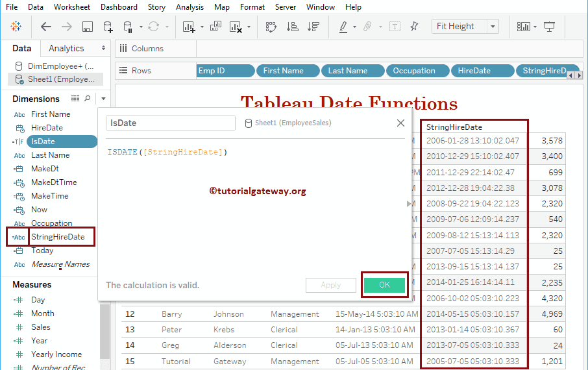This screenshot has height=370, width=588.
Task: Close the IsDate calculation dialog
Action: [400, 123]
